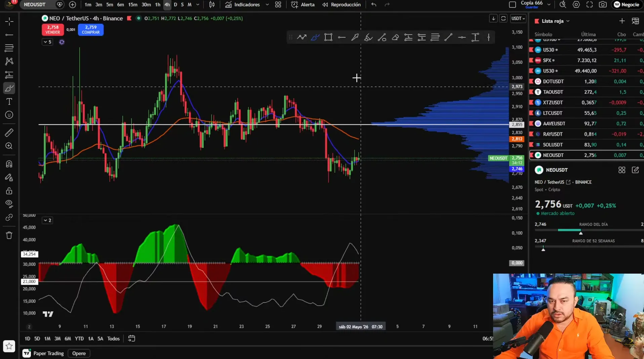Hide all drawings with eye icon

coord(9,204)
